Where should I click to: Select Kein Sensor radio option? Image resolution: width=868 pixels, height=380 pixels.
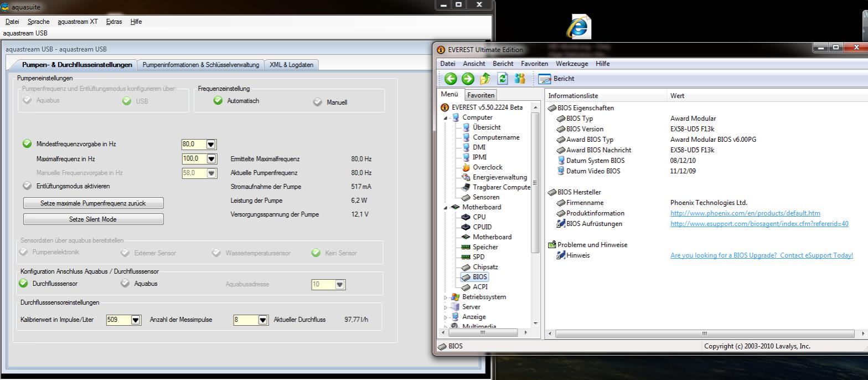[x=316, y=253]
